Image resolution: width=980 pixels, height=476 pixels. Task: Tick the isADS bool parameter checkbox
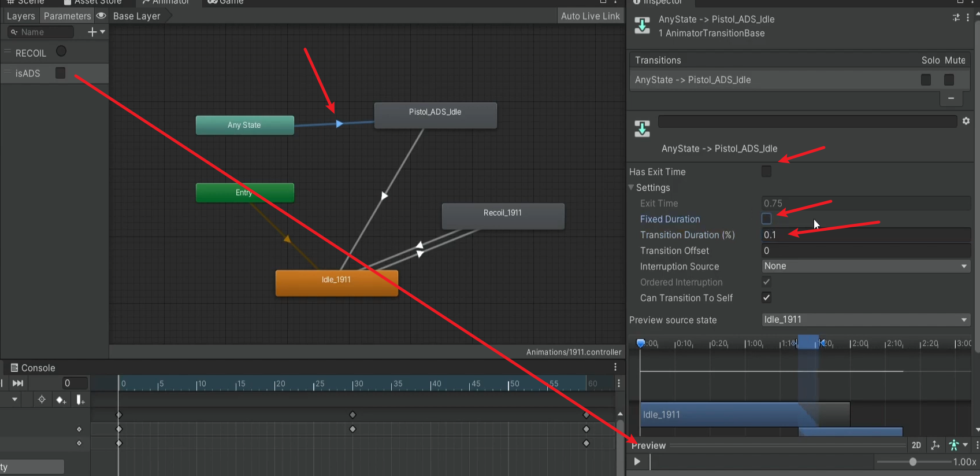tap(60, 73)
